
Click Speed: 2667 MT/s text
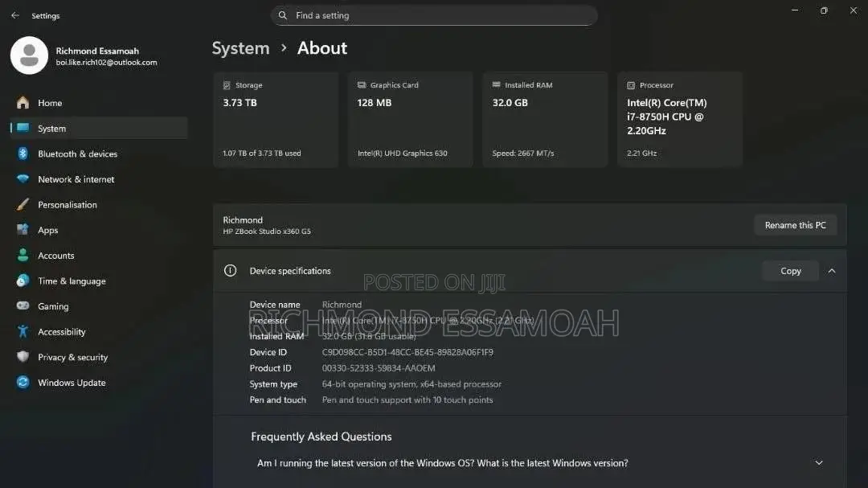click(x=523, y=154)
